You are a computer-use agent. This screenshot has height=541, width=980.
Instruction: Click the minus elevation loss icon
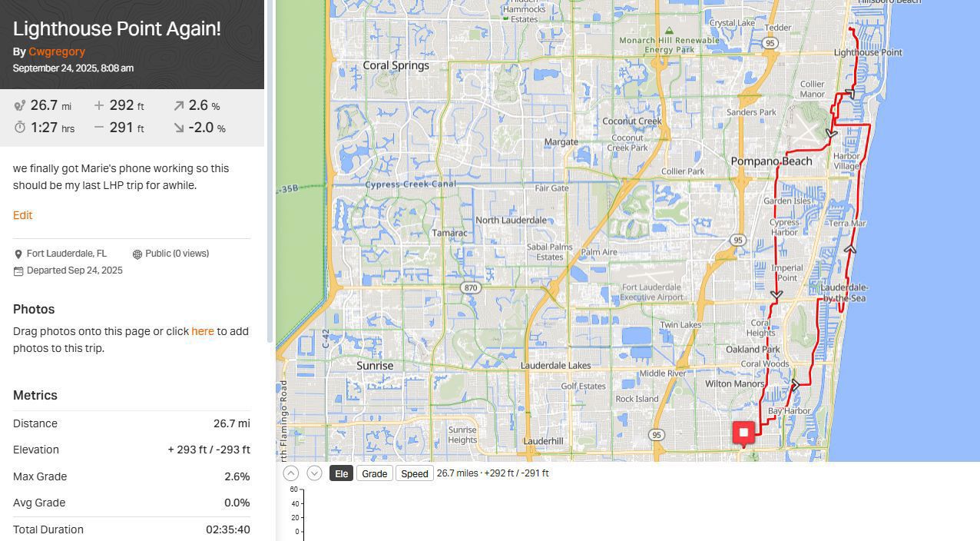(98, 128)
